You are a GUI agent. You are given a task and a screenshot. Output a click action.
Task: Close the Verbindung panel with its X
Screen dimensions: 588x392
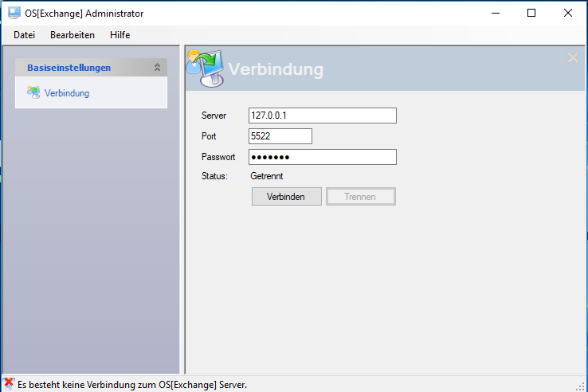(x=572, y=57)
